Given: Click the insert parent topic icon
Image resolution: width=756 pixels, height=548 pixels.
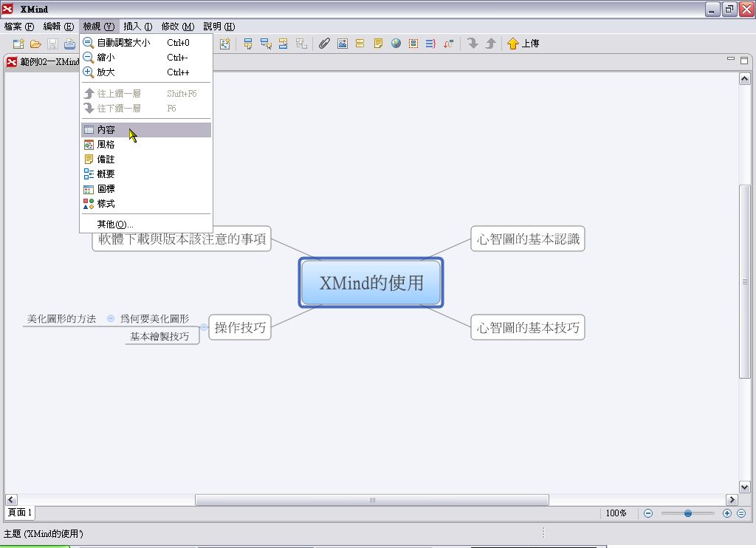Looking at the screenshot, I should pos(283,44).
